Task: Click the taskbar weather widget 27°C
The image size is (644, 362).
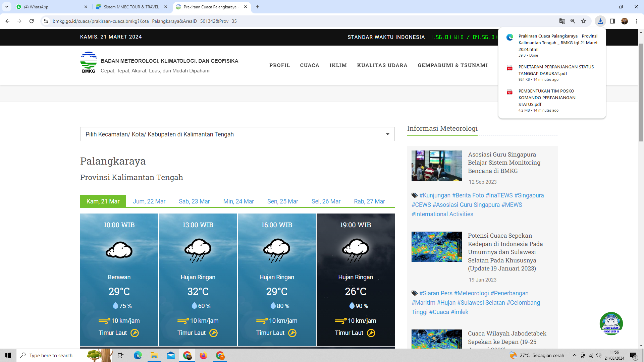Action: (537, 355)
